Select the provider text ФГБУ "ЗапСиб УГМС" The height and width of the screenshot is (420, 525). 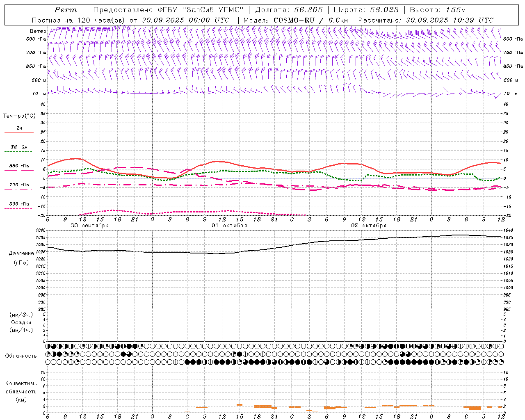point(201,10)
